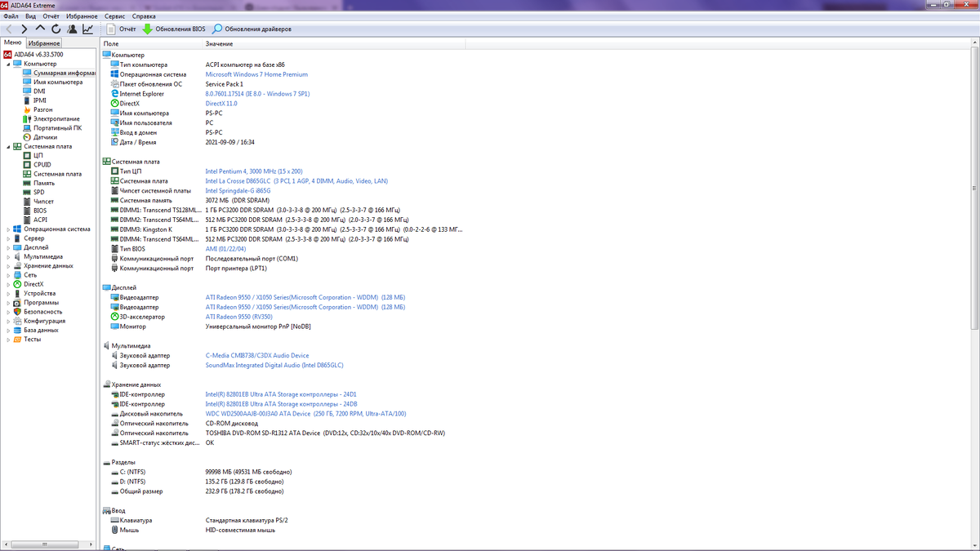Select Память memory item in tree
This screenshot has width=980, height=551.
tap(39, 183)
